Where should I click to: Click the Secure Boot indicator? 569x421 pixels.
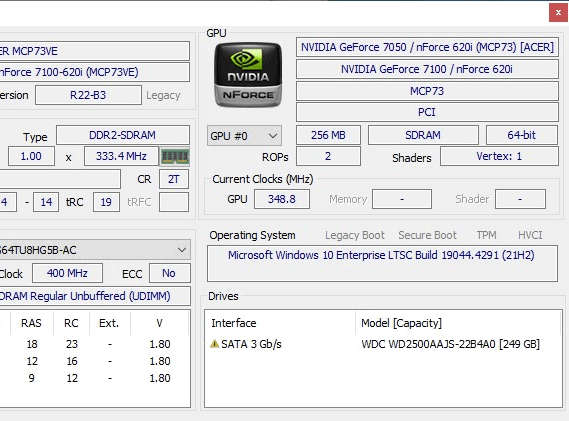click(427, 235)
